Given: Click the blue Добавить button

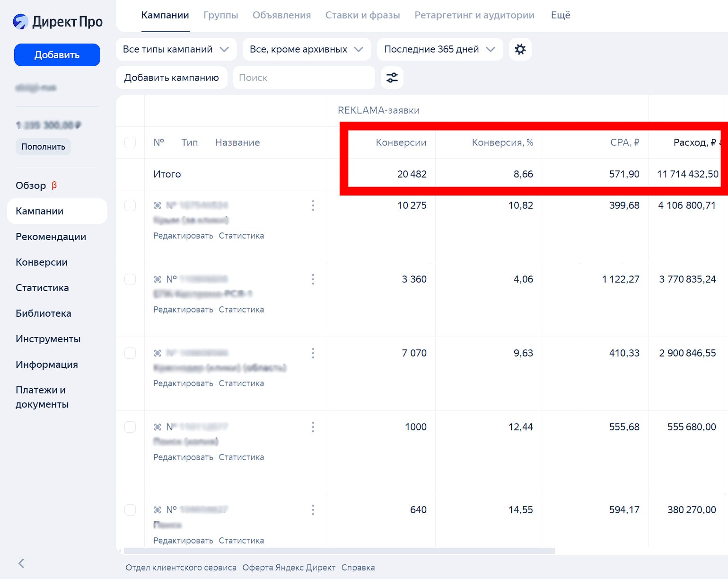Looking at the screenshot, I should point(57,55).
